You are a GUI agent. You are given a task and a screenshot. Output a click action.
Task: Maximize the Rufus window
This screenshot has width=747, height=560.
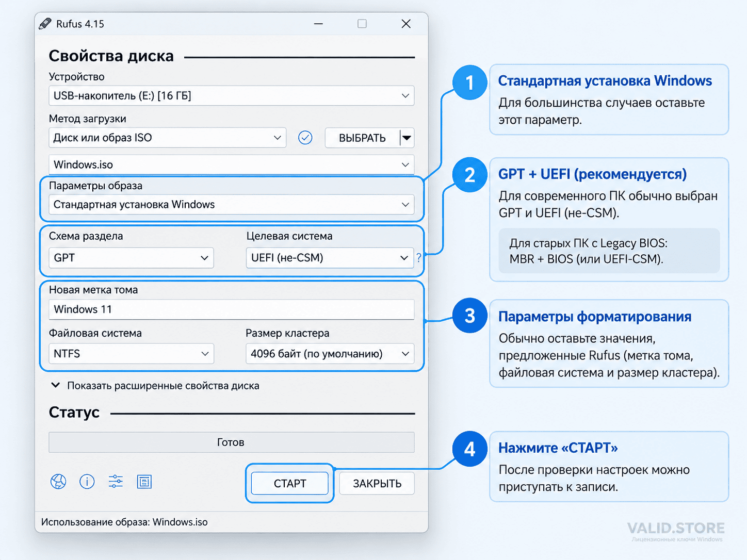click(362, 24)
